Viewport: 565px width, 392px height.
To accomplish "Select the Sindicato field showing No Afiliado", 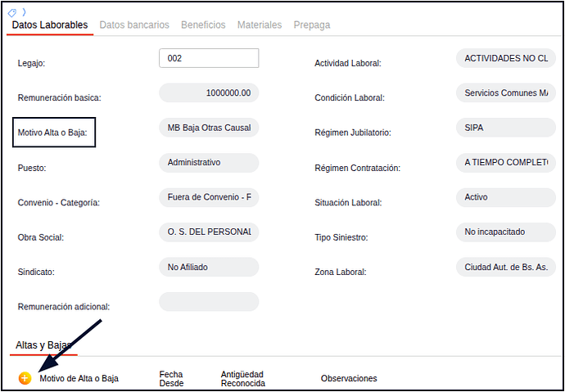I will 209,267.
